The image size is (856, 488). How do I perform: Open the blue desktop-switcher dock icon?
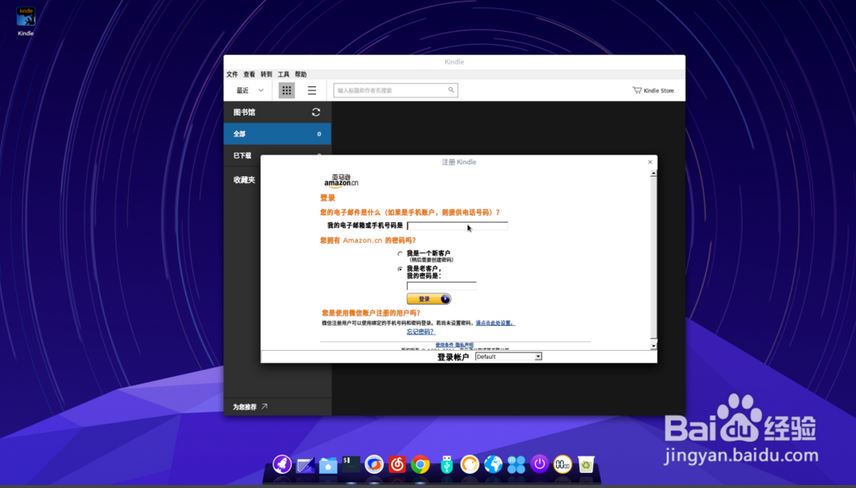[x=305, y=465]
